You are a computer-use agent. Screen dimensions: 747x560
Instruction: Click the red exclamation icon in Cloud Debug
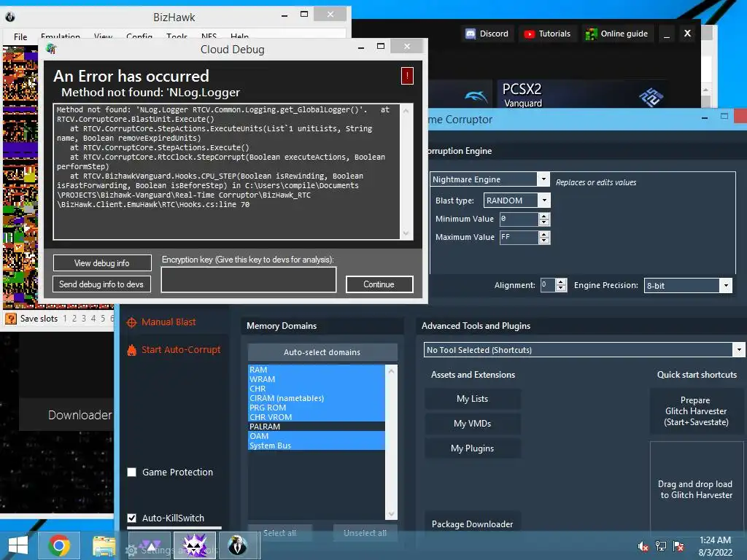pos(407,76)
